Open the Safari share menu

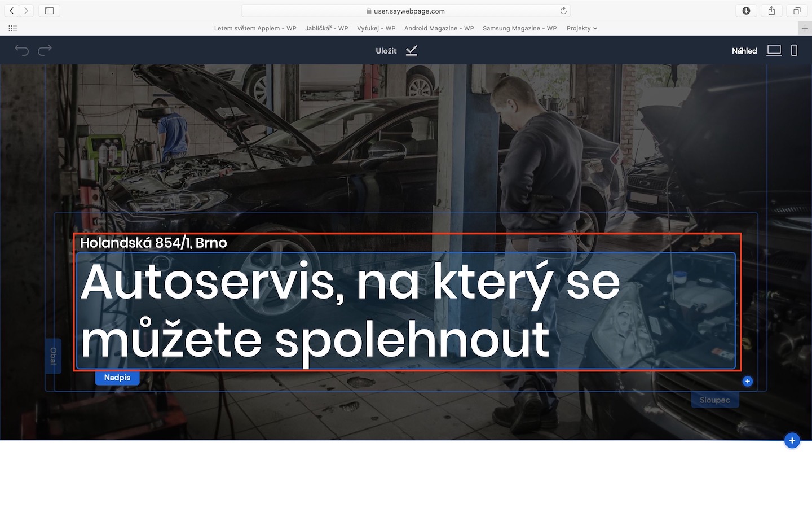point(771,11)
